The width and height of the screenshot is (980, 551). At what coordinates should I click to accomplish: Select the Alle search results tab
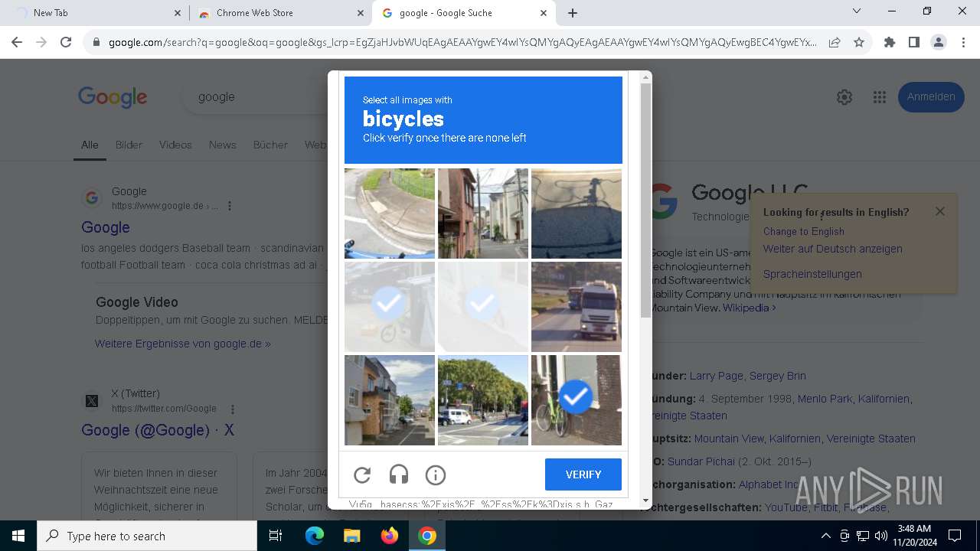pyautogui.click(x=90, y=145)
